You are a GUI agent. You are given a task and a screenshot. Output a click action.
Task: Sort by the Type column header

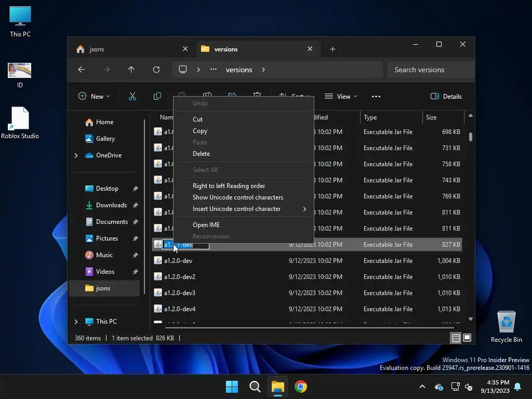point(391,117)
